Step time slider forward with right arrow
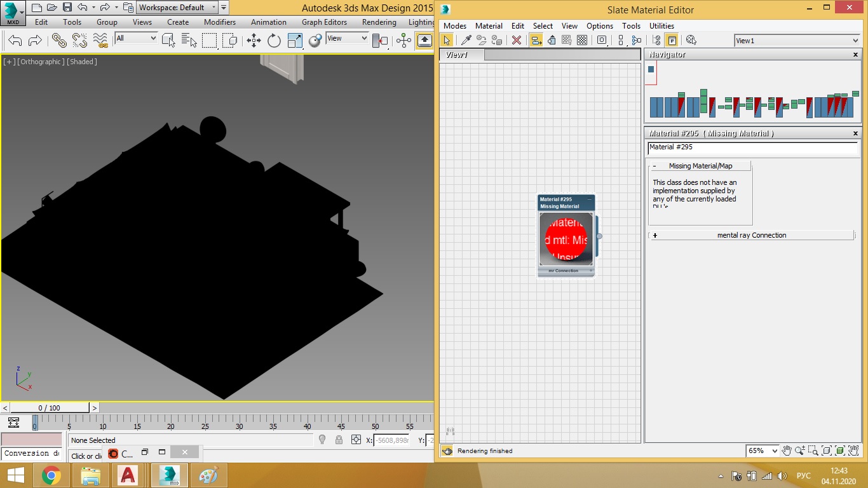 [x=95, y=408]
